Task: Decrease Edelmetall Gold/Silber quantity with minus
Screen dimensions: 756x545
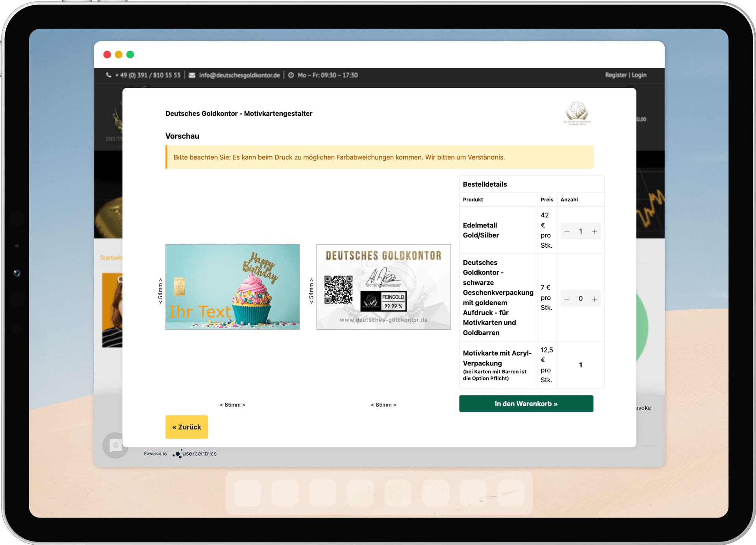Action: pos(567,232)
